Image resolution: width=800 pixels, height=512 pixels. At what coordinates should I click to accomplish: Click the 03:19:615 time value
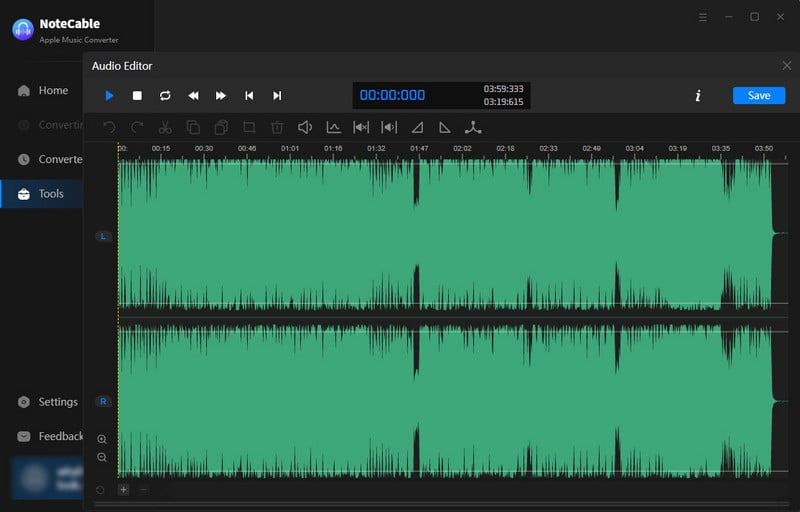point(503,102)
